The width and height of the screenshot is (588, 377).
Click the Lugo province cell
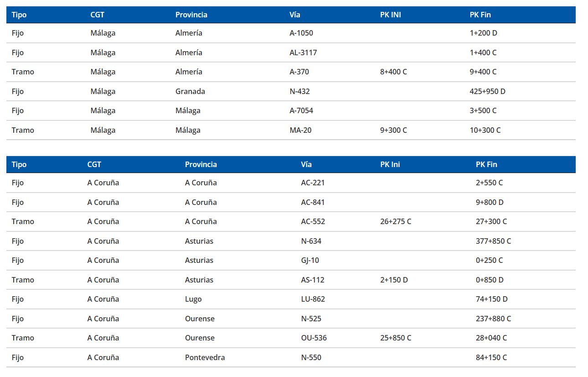(x=193, y=299)
